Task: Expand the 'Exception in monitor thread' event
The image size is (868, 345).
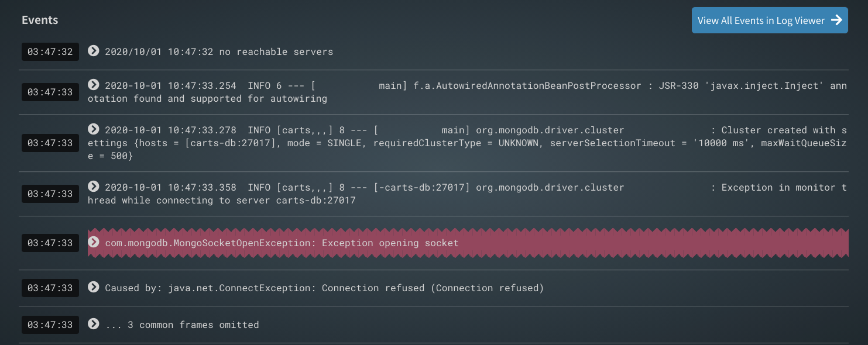Action: pyautogui.click(x=94, y=187)
